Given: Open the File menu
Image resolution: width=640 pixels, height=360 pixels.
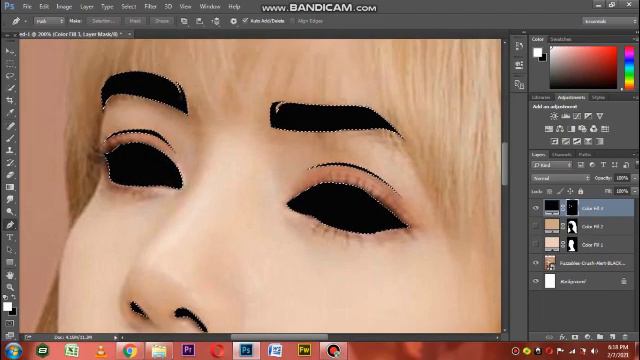Looking at the screenshot, I should click(x=27, y=7).
